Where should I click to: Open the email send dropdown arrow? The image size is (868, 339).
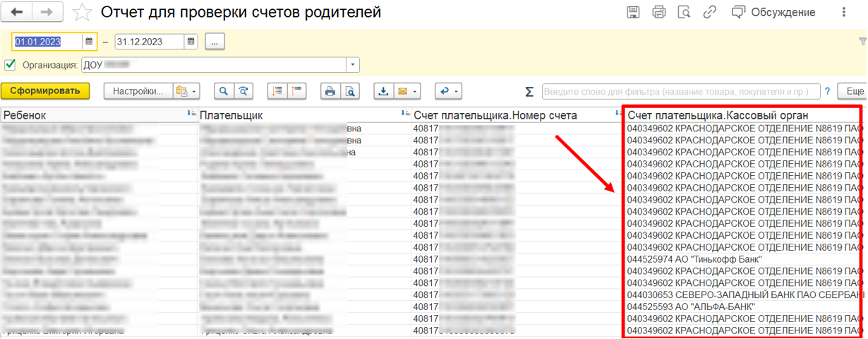pyautogui.click(x=414, y=91)
